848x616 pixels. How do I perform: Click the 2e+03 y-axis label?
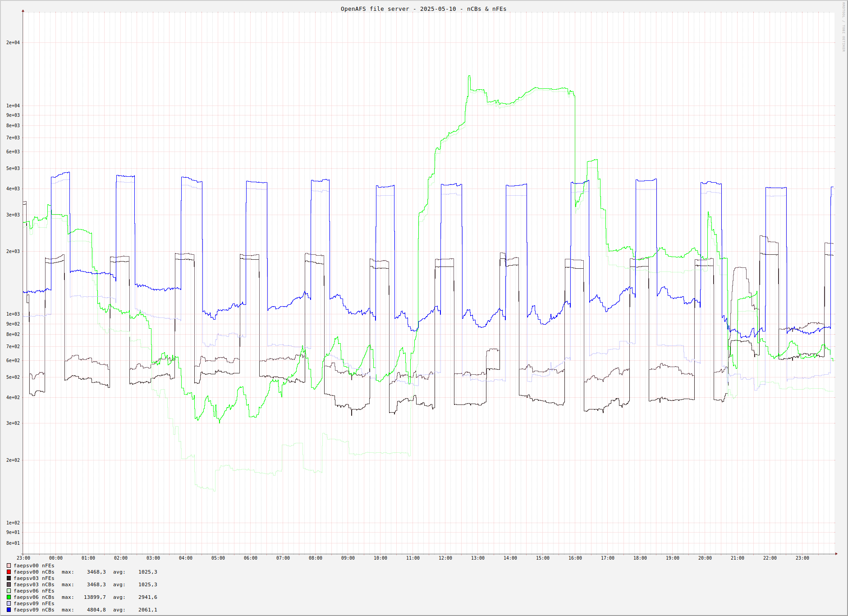tap(13, 251)
